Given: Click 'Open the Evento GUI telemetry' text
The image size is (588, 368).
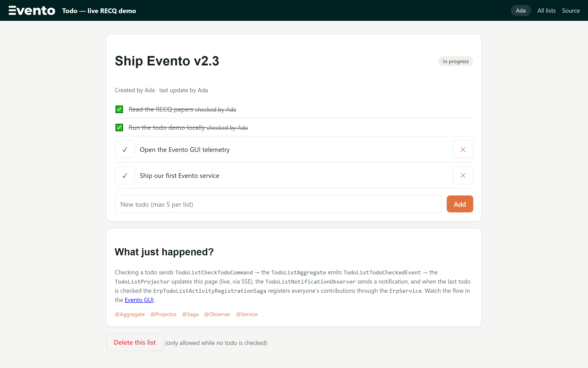Looking at the screenshot, I should 185,149.
